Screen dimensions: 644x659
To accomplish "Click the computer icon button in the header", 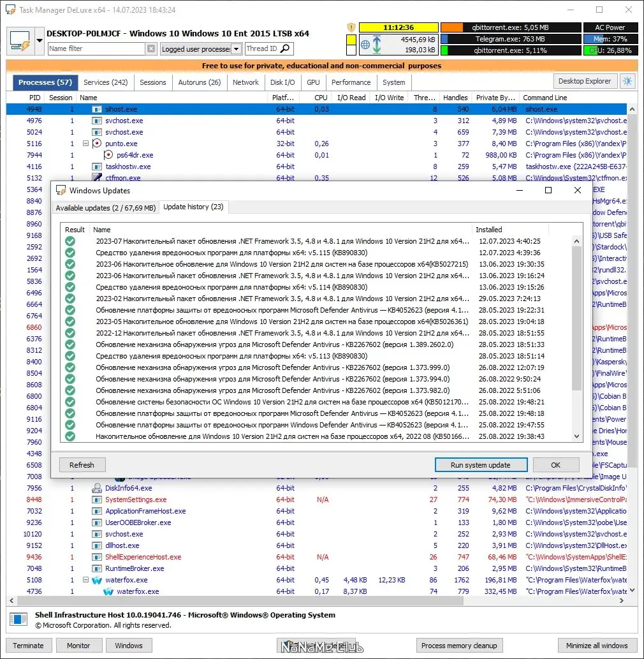I will [x=20, y=41].
